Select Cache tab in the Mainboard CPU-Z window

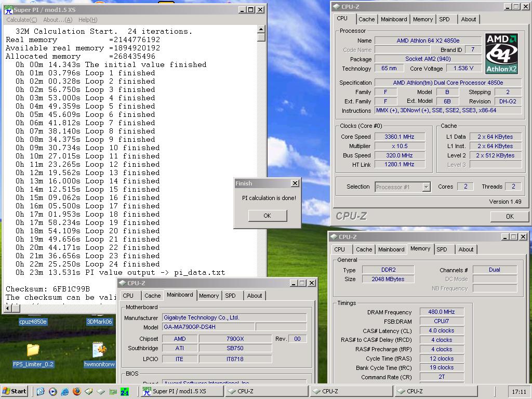[152, 296]
